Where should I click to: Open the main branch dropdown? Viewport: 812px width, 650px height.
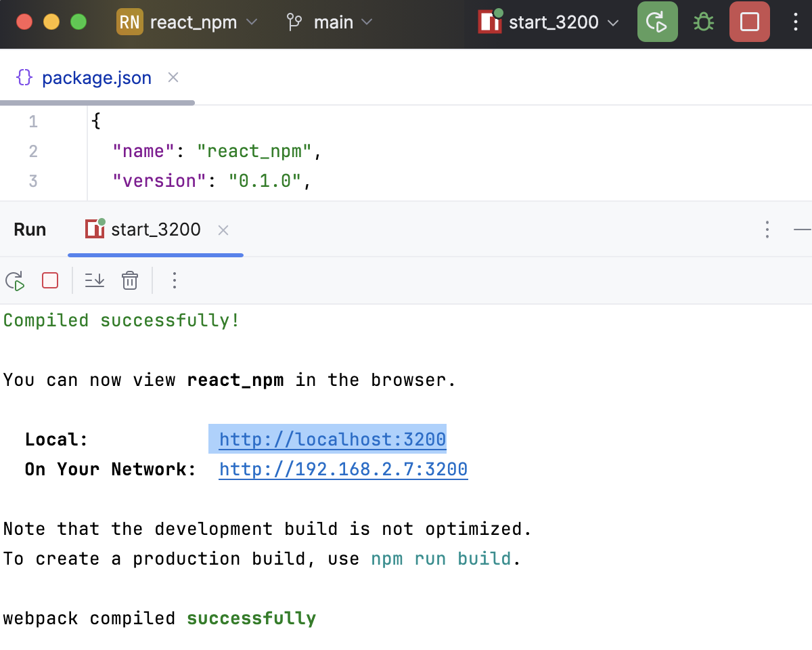pos(332,22)
